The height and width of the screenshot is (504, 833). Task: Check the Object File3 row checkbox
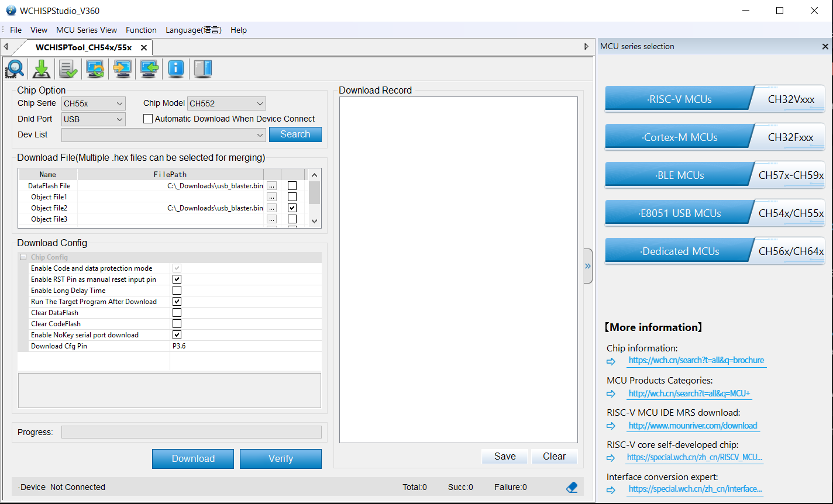(292, 219)
